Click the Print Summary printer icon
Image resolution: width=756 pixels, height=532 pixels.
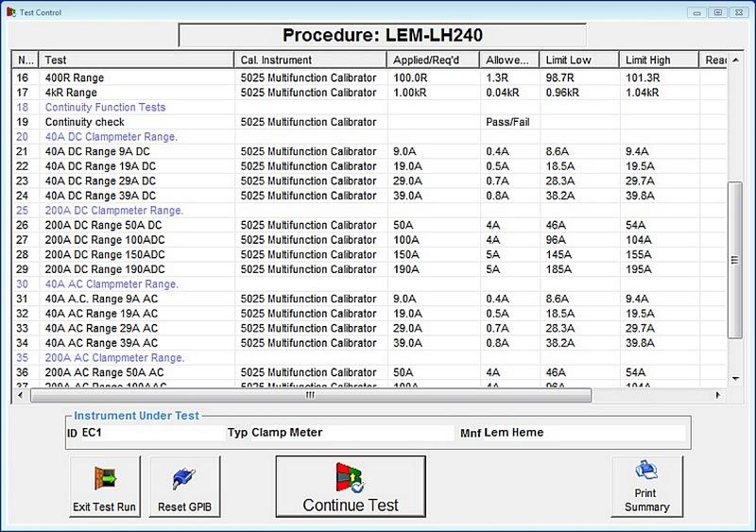[646, 470]
